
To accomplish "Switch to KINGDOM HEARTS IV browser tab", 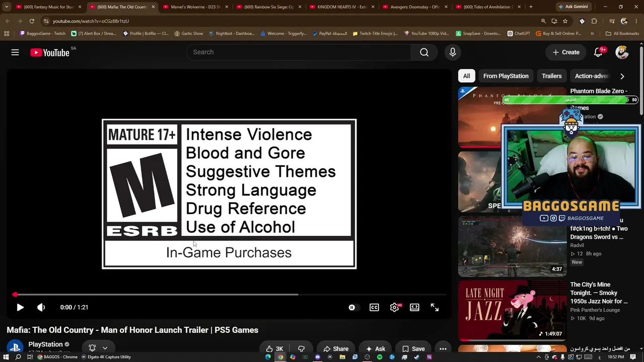I will pos(342,7).
